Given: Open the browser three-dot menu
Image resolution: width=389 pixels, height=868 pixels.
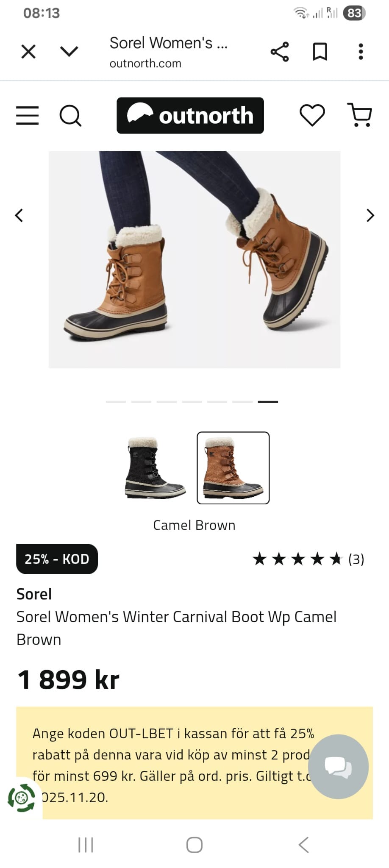Looking at the screenshot, I should click(x=361, y=52).
